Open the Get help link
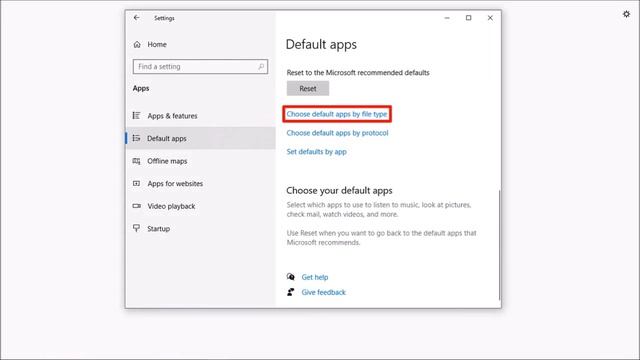 click(x=315, y=277)
